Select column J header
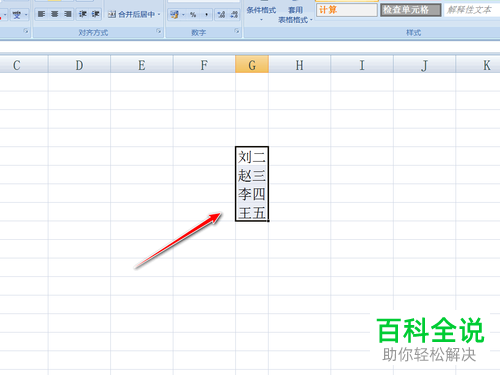This screenshot has width=500, height=375. 424,65
